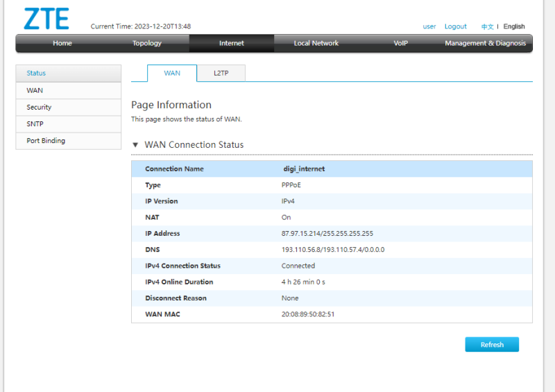The width and height of the screenshot is (555, 392).
Task: Click the IPv4 version value
Action: pos(288,201)
